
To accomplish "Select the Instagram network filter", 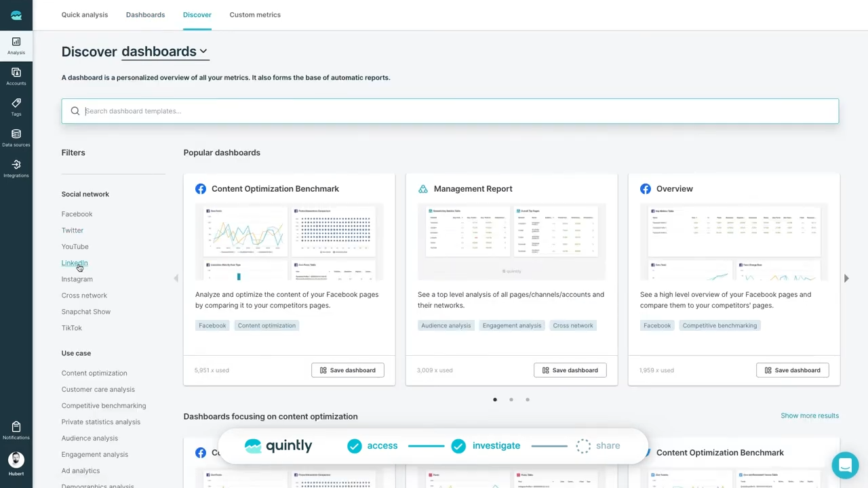I will [77, 279].
